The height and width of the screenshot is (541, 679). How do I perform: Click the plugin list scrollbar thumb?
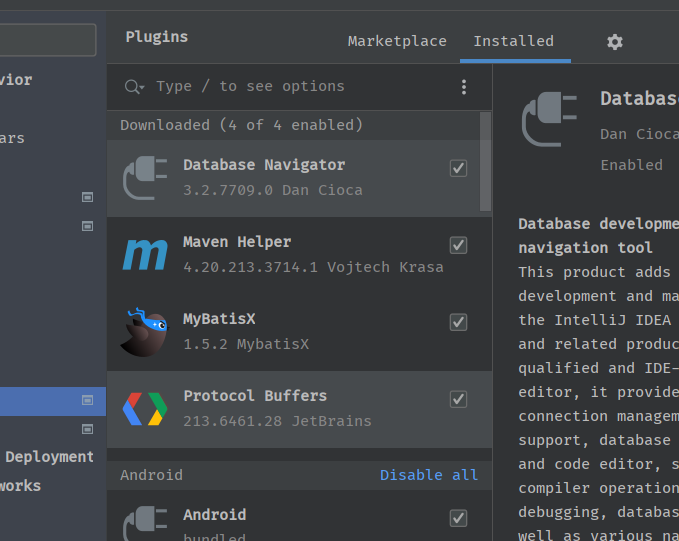coord(485,161)
